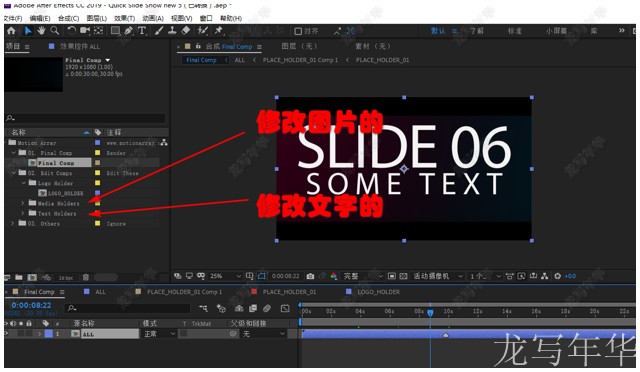Toggle visibility eye of the ALL layer

coord(7,333)
